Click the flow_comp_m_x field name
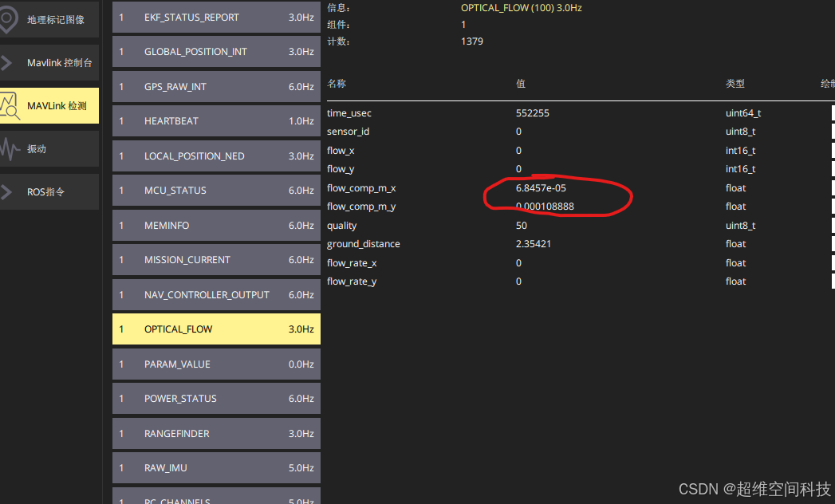The height and width of the screenshot is (504, 835). (x=361, y=188)
